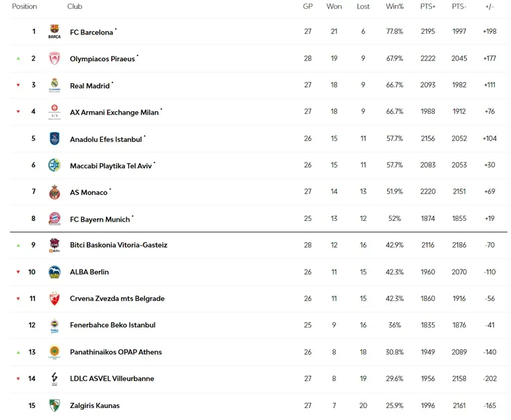Select the ALBA Berlin team logo

click(55, 272)
